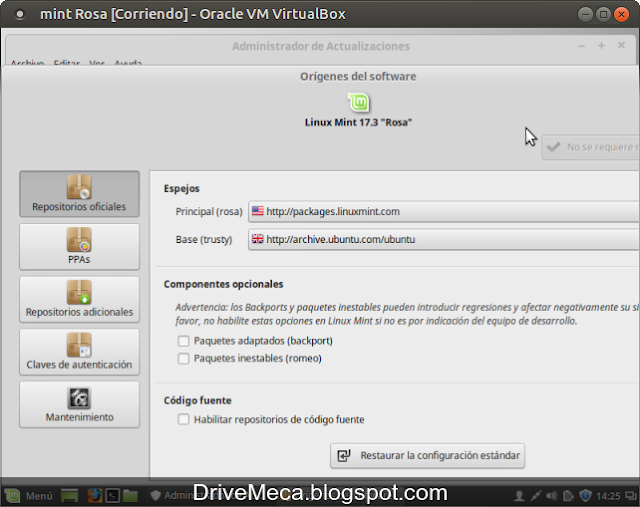Viewport: 640px width, 507px height.
Task: Click the UK flag on Base mirror
Action: [x=258, y=239]
